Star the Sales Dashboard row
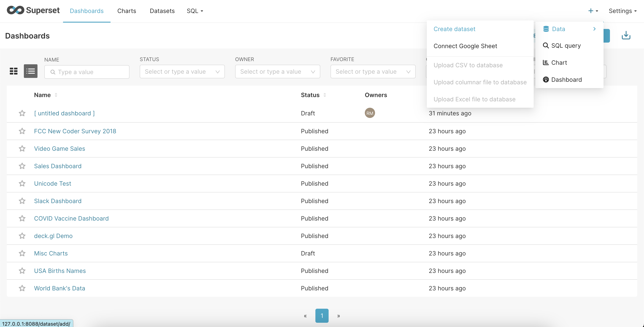644x327 pixels. [22, 166]
